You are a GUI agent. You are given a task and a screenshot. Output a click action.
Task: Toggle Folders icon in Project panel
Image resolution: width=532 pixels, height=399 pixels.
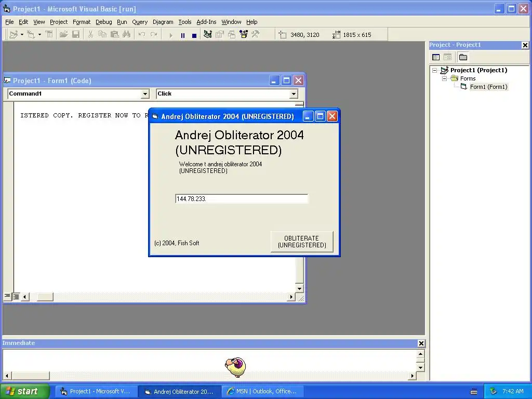point(463,57)
